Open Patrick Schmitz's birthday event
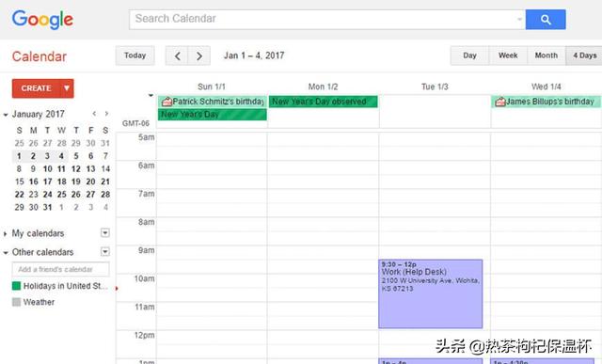 pyautogui.click(x=213, y=102)
